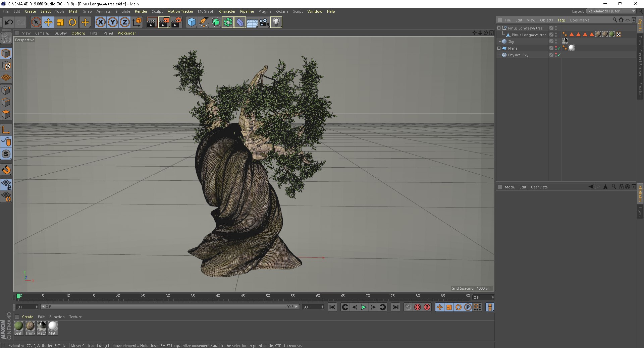Toggle Autokeying red record button
Image resolution: width=644 pixels, height=348 pixels.
pos(417,307)
